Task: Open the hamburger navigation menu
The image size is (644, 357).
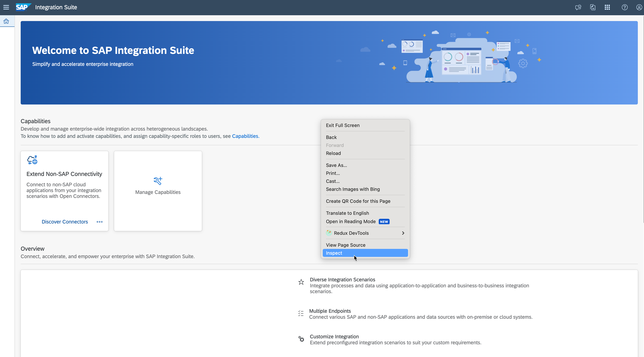Action: (6, 7)
